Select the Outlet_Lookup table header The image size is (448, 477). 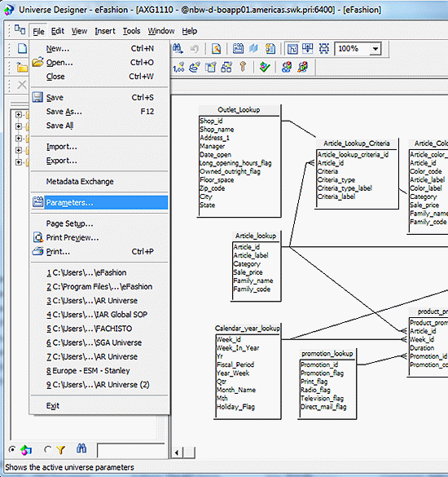pyautogui.click(x=239, y=110)
